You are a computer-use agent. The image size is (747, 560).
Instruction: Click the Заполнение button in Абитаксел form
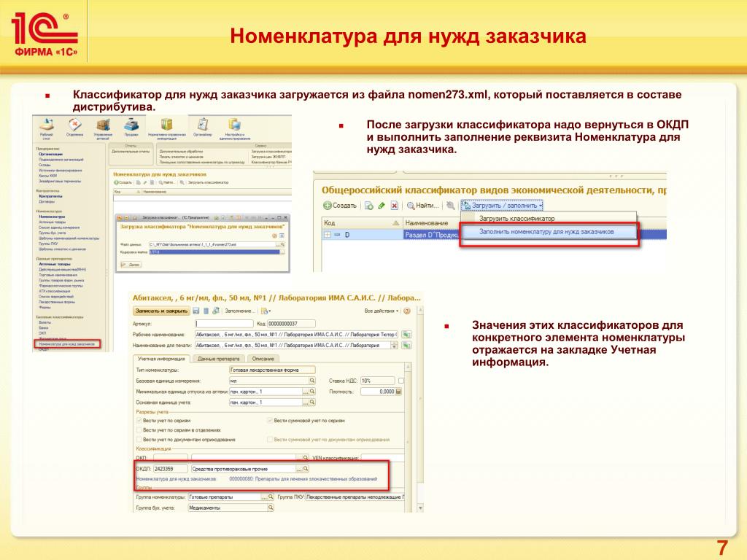(240, 311)
